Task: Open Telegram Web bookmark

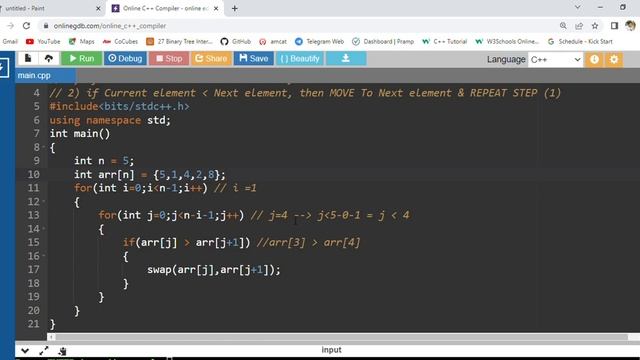Action: click(x=320, y=41)
